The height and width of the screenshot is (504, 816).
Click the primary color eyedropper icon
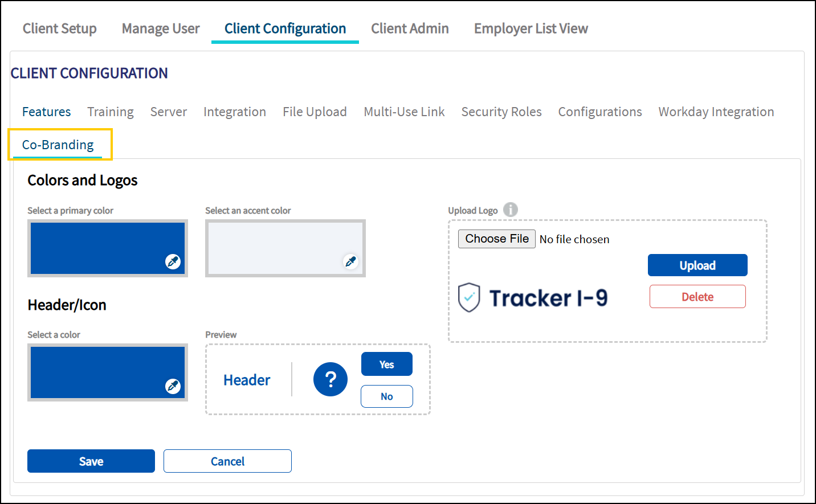click(x=173, y=261)
